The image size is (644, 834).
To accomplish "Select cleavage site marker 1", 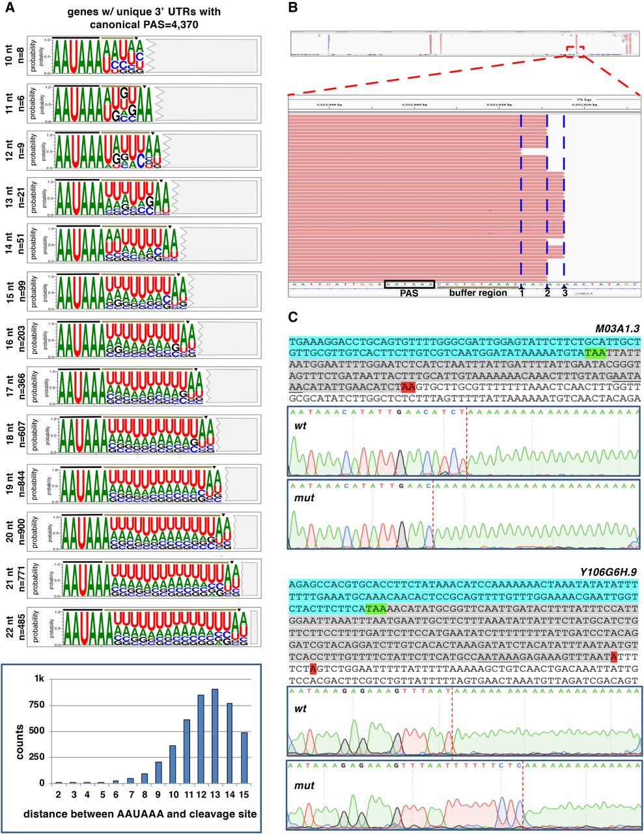I will coord(521,293).
